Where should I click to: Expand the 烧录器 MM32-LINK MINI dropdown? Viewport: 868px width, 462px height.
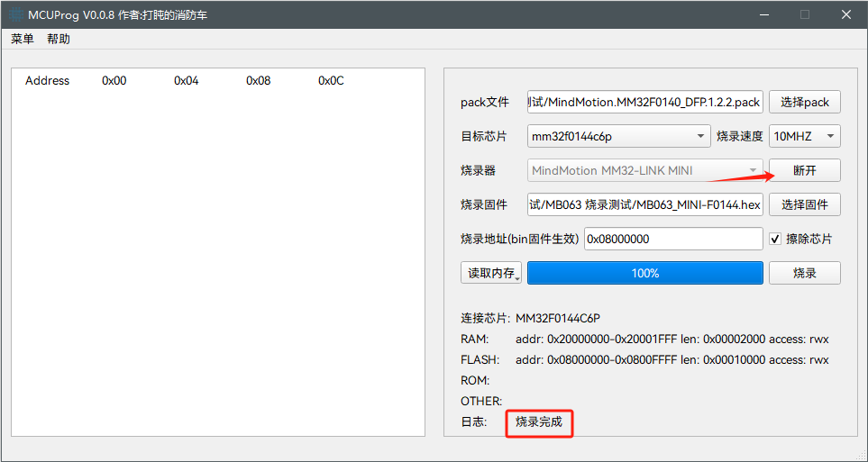pyautogui.click(x=645, y=171)
